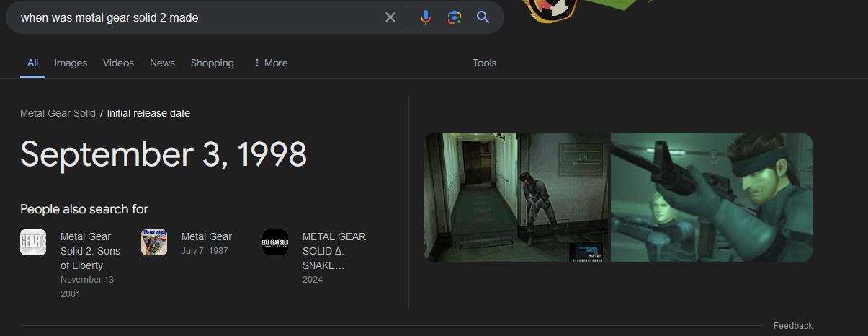Image resolution: width=868 pixels, height=336 pixels.
Task: Clear the search query with the X icon
Action: (x=390, y=17)
